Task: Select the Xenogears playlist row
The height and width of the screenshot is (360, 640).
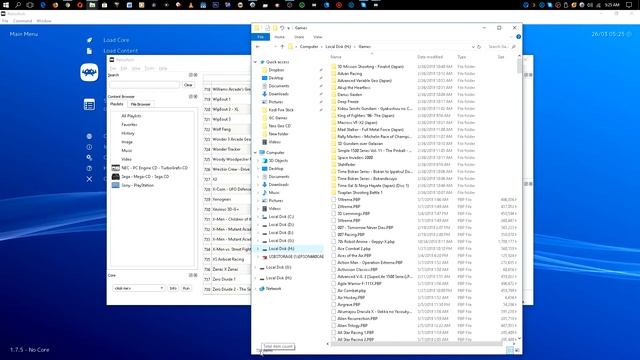Action: click(227, 199)
